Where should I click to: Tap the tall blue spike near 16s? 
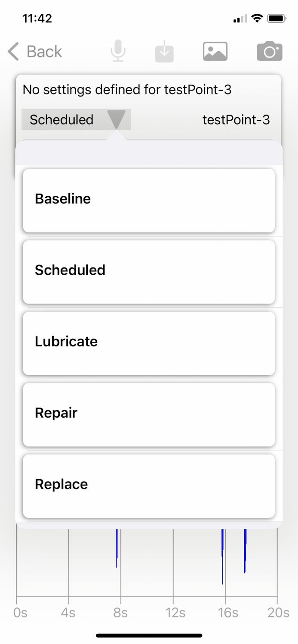coord(222,554)
